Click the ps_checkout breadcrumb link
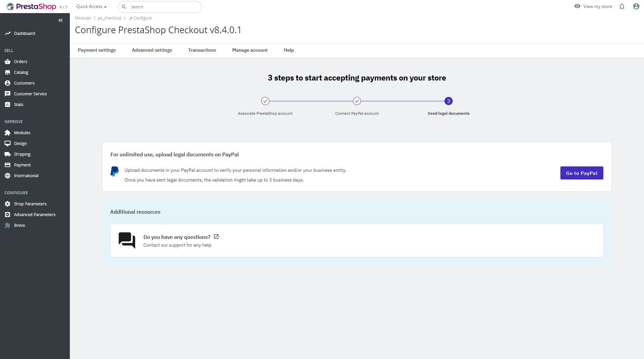644x359 pixels. [109, 18]
